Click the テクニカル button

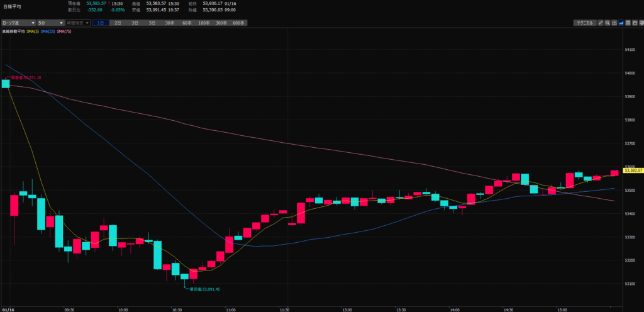click(584, 23)
